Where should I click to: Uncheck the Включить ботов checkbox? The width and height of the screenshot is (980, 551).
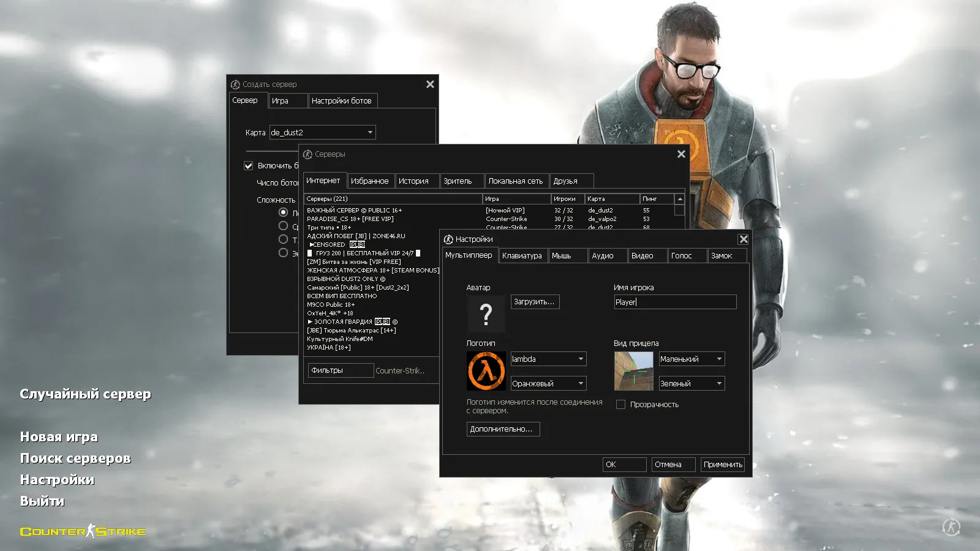(x=249, y=166)
